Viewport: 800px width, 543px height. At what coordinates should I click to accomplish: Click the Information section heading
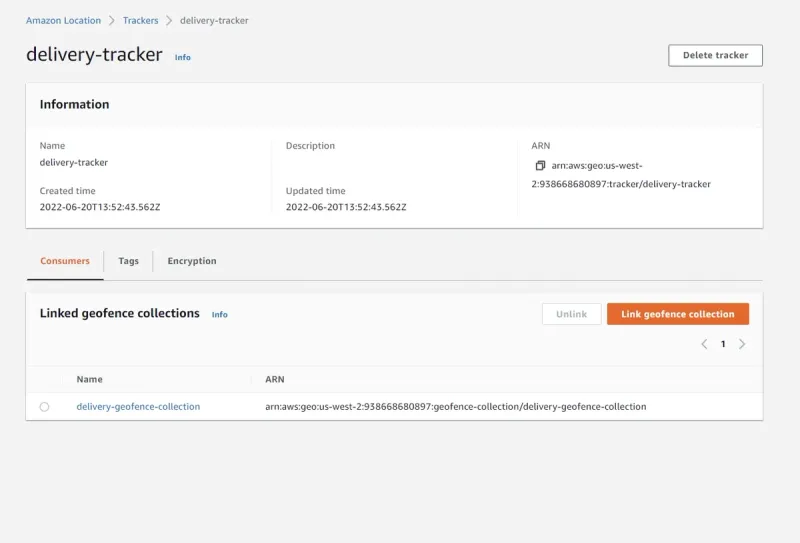[x=74, y=104]
